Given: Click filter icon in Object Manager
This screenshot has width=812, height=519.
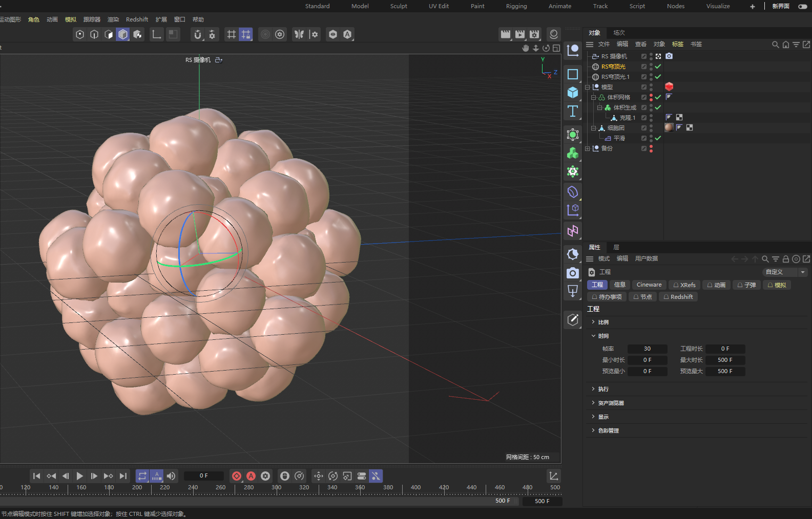Looking at the screenshot, I should coord(796,45).
